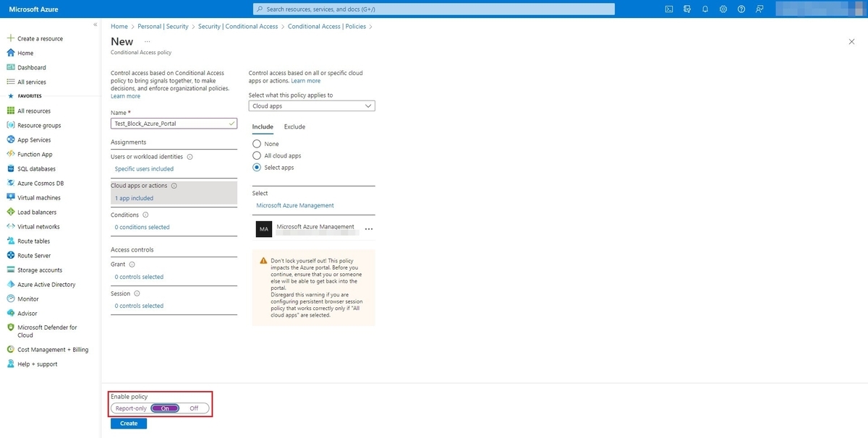Image resolution: width=868 pixels, height=438 pixels.
Task: Open the Help question mark icon
Action: click(x=741, y=9)
